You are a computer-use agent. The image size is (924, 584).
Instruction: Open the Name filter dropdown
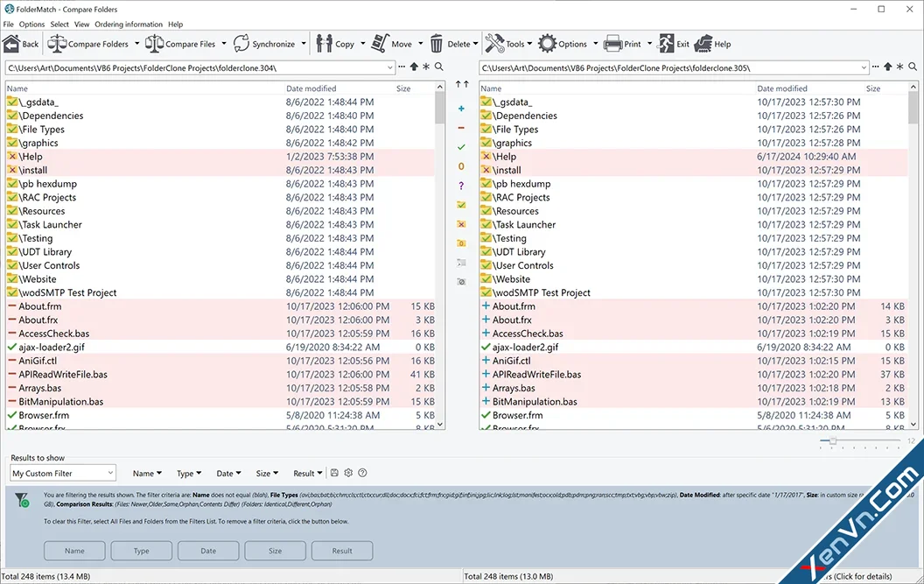[x=147, y=473]
